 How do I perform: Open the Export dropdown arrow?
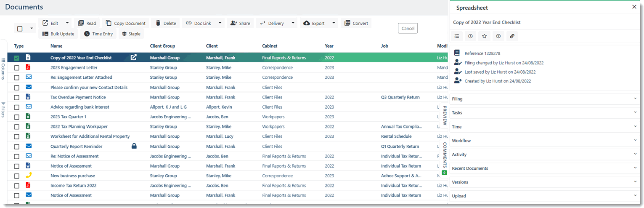(334, 23)
